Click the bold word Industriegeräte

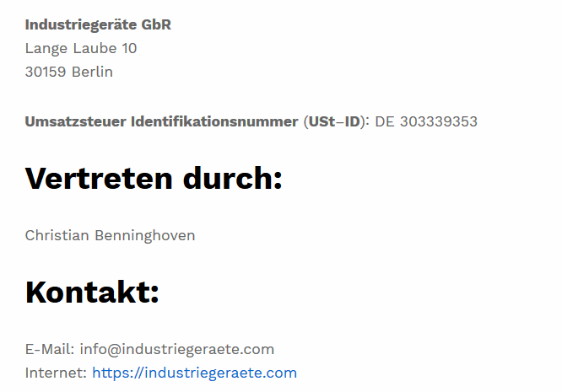[81, 25]
